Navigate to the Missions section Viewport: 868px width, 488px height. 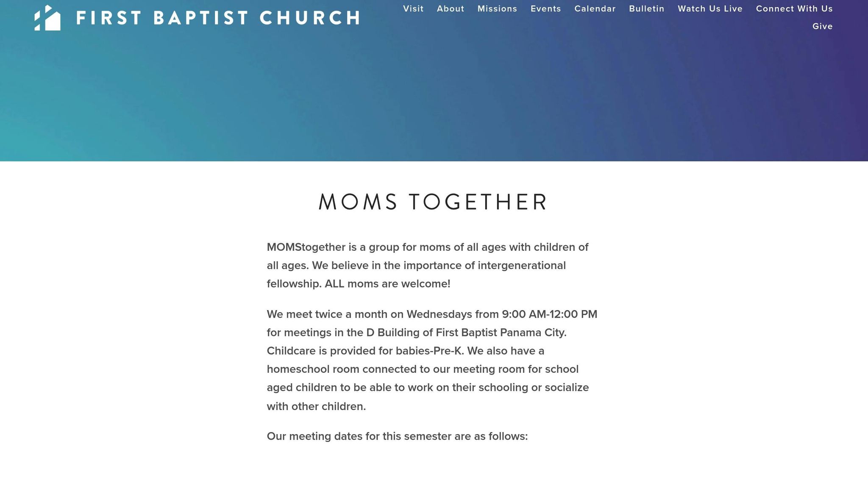point(497,8)
